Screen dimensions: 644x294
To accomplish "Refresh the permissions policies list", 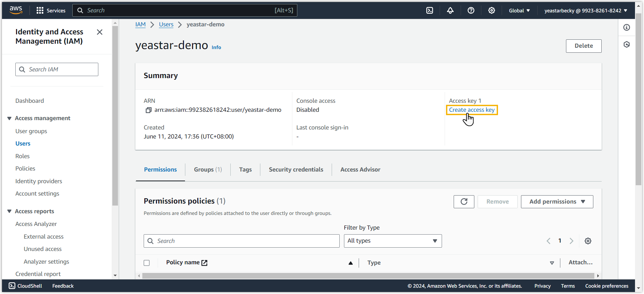I will pyautogui.click(x=464, y=202).
